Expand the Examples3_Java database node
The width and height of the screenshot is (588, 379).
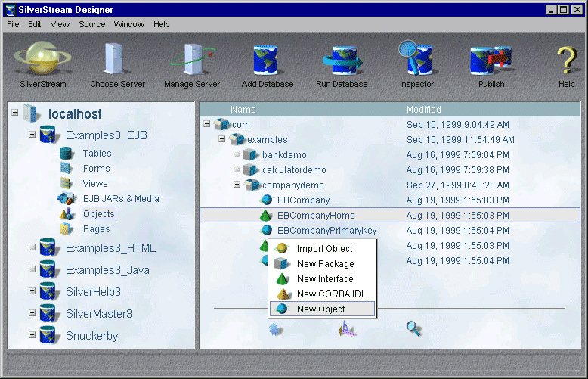coord(32,269)
